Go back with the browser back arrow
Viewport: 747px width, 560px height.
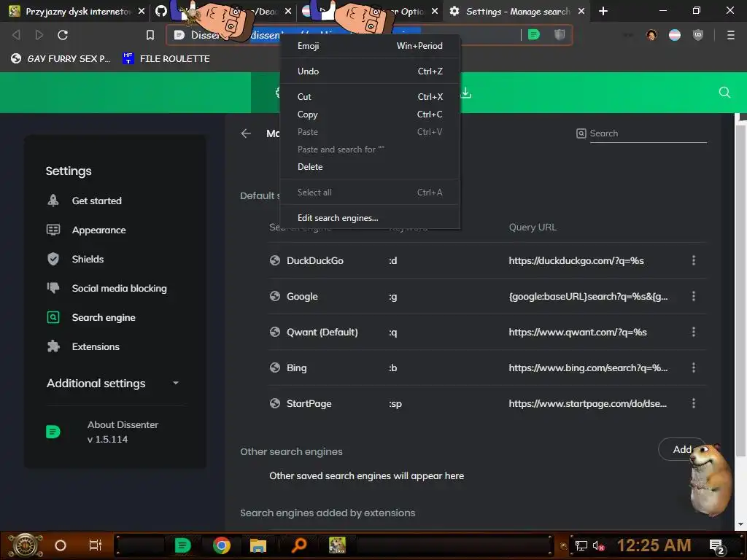(x=16, y=35)
